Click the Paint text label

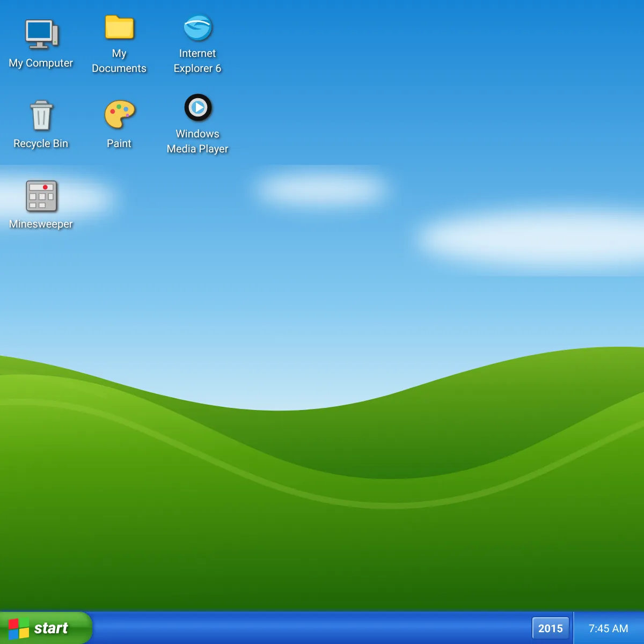pos(119,143)
